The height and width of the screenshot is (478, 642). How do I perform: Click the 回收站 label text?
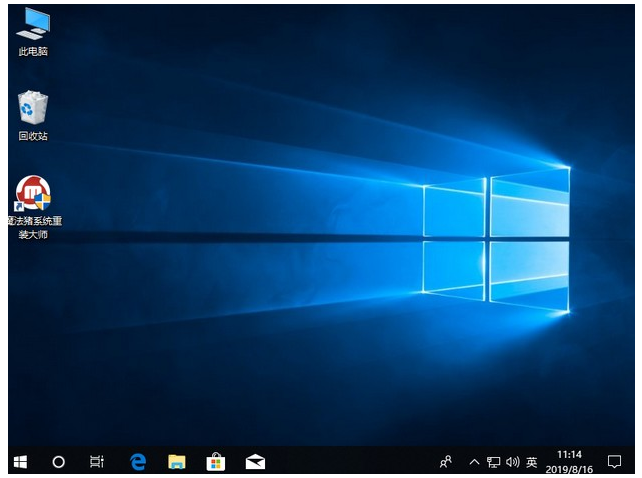point(33,136)
